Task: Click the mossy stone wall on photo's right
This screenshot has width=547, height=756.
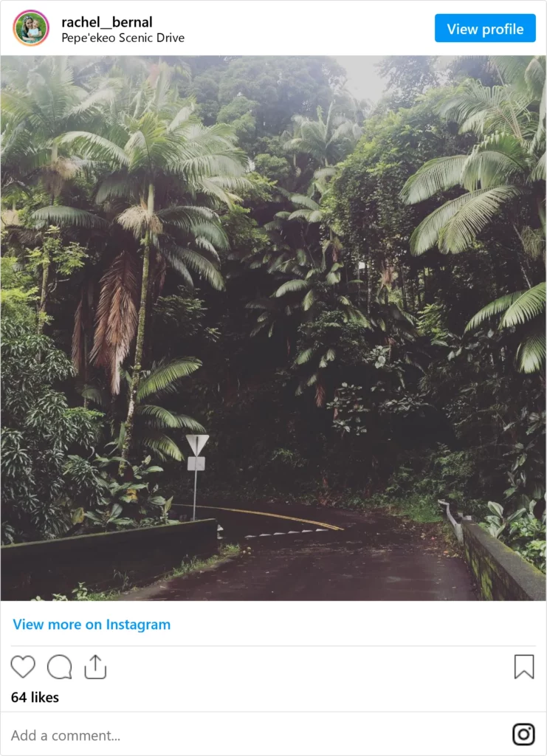Action: [501, 562]
